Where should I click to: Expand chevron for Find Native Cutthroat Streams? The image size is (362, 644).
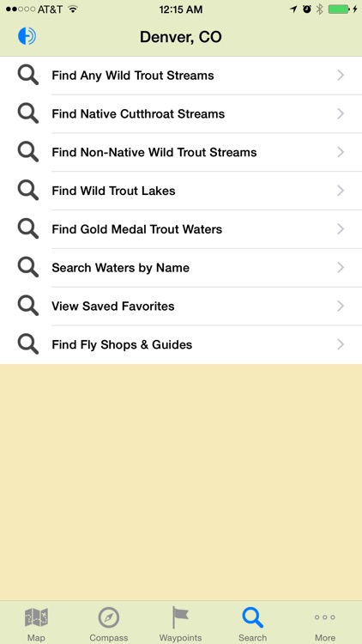341,113
